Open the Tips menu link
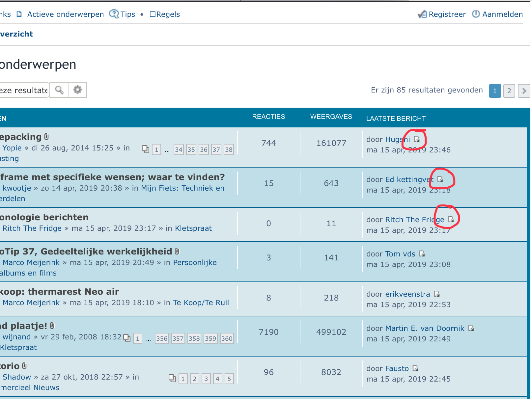This screenshot has height=399, width=532. [127, 14]
